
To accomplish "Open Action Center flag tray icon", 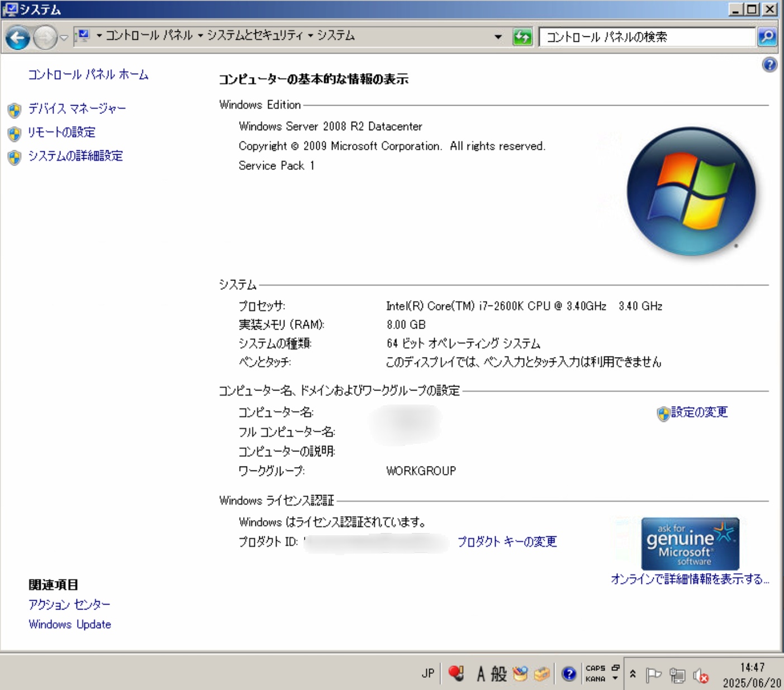I will coord(653,675).
